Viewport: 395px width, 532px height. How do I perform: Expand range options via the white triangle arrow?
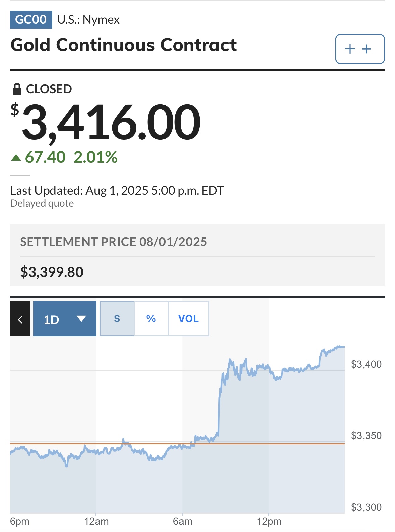click(81, 318)
